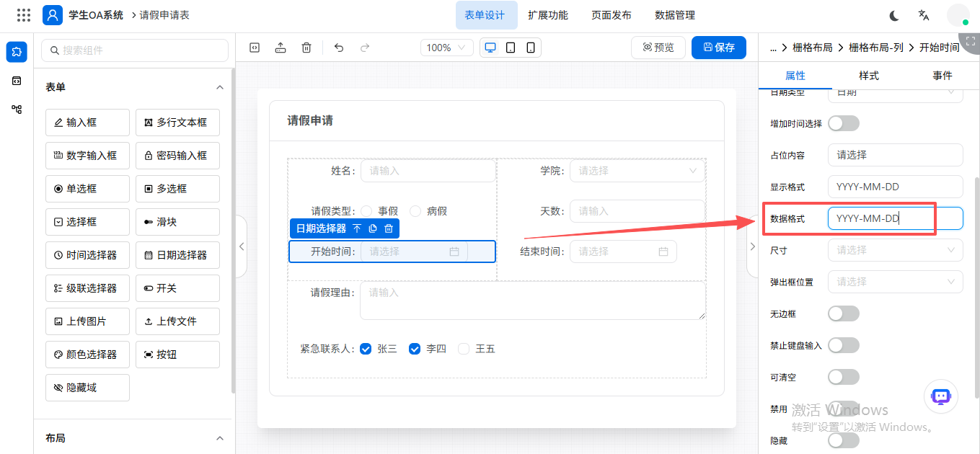Click the source code toolbar icon
Viewport: 980px width, 454px height.
tap(255, 48)
